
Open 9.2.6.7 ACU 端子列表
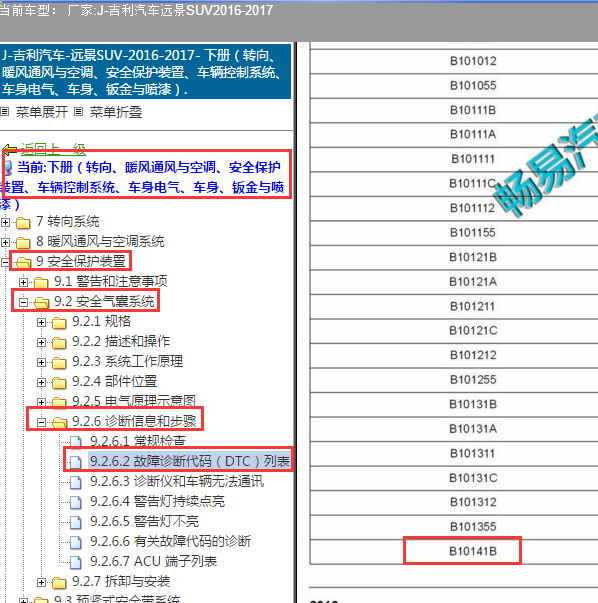pos(153,561)
